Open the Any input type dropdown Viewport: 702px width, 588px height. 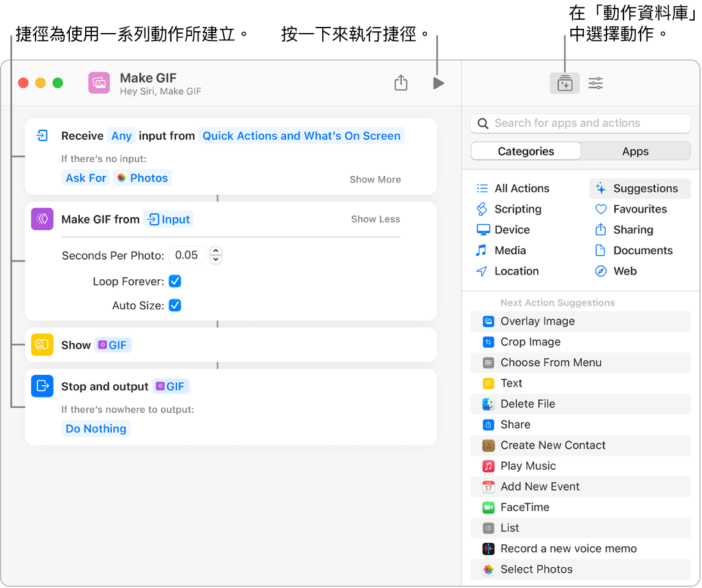click(x=121, y=135)
